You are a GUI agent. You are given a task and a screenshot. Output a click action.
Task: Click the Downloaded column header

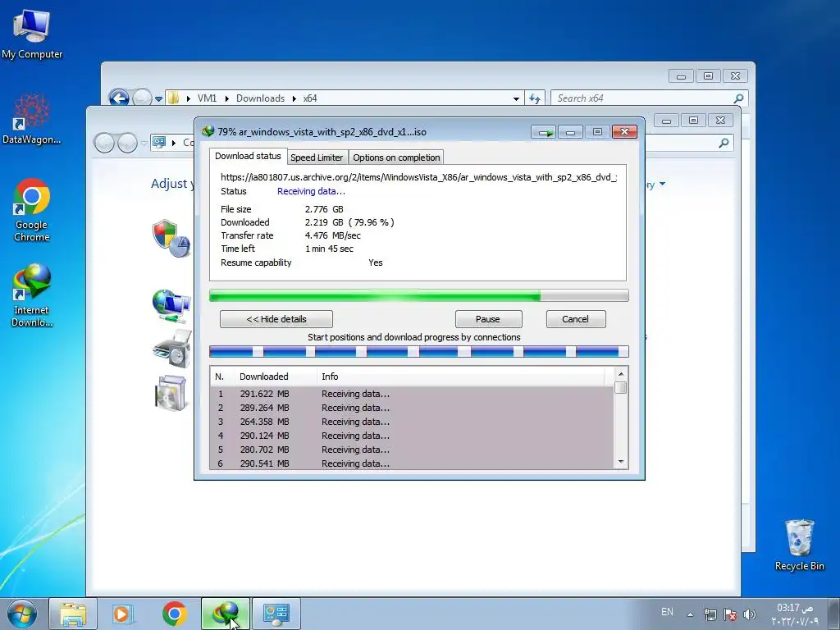click(276, 377)
